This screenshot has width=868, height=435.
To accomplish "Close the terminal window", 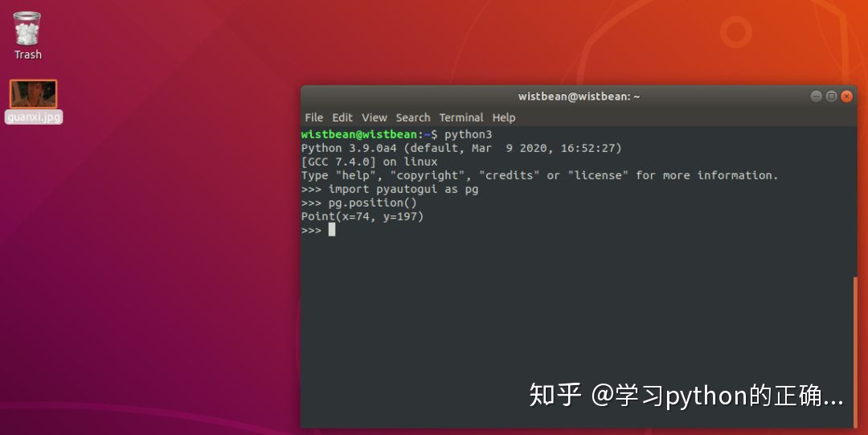I will coord(846,96).
